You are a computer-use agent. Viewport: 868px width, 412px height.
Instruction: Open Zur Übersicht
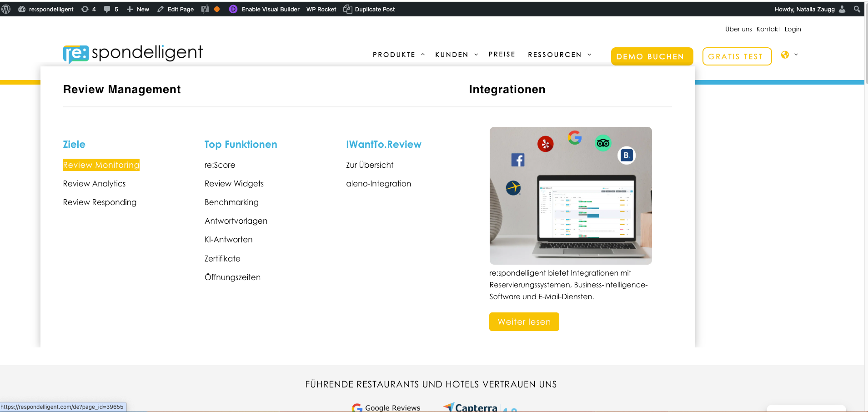click(370, 165)
